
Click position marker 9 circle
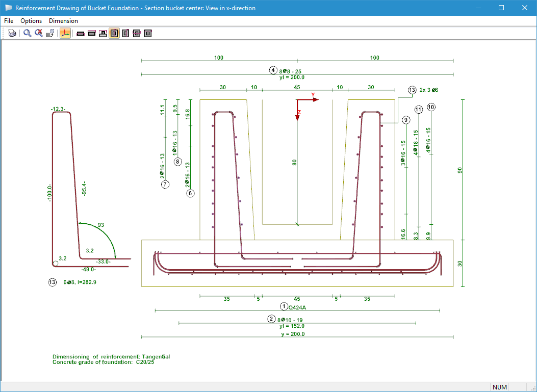406,120
